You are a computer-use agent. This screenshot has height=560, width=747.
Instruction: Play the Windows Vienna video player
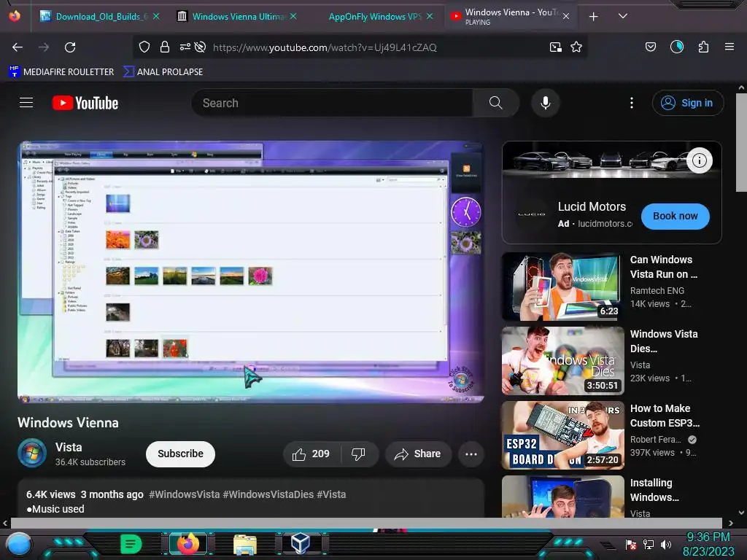click(x=251, y=272)
